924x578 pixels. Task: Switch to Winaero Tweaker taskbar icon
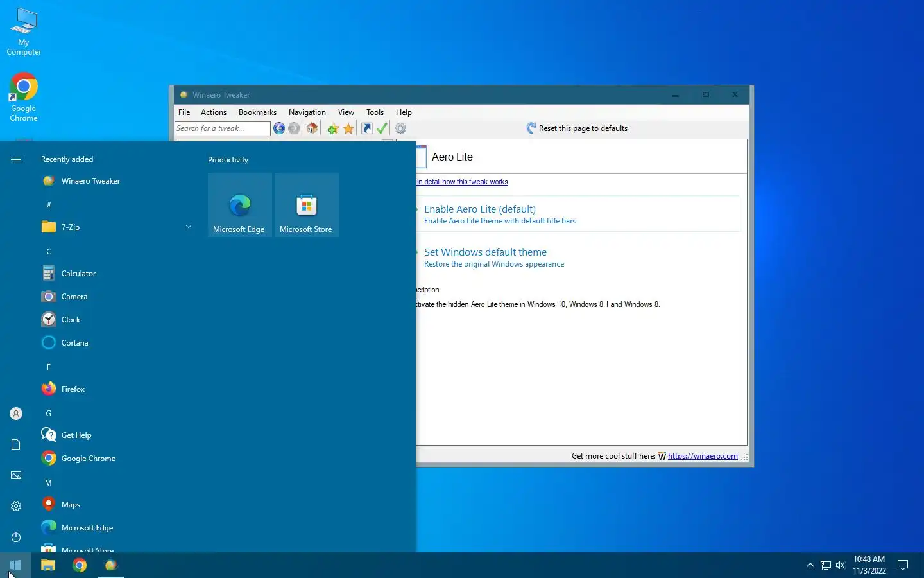[111, 565]
